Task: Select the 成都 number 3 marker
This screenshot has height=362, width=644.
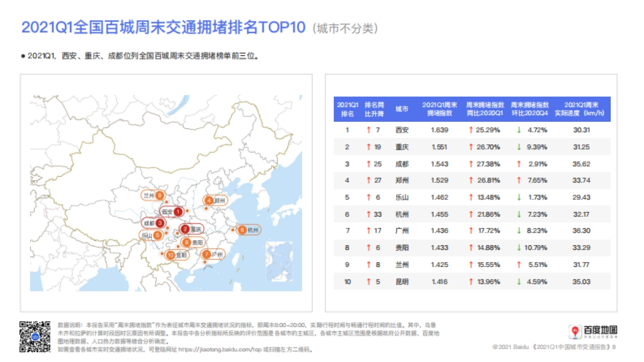Action: pos(160,223)
